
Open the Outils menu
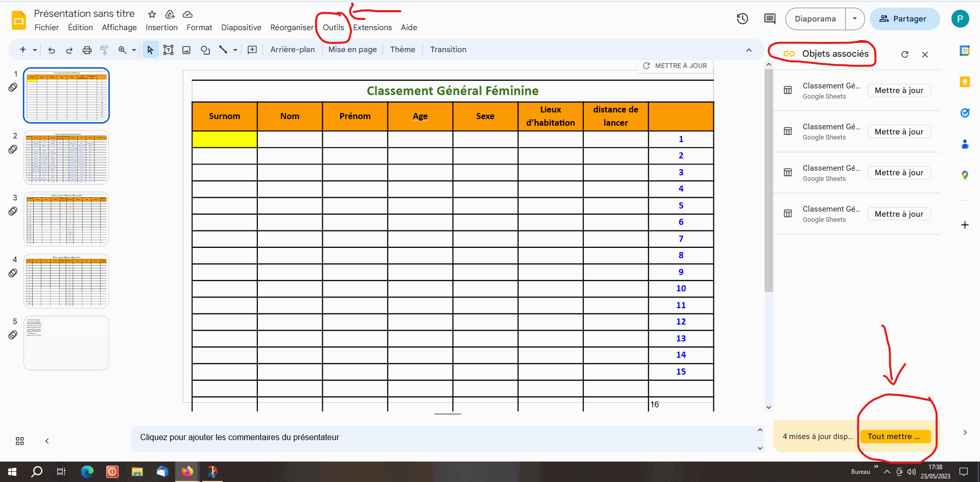coord(333,28)
